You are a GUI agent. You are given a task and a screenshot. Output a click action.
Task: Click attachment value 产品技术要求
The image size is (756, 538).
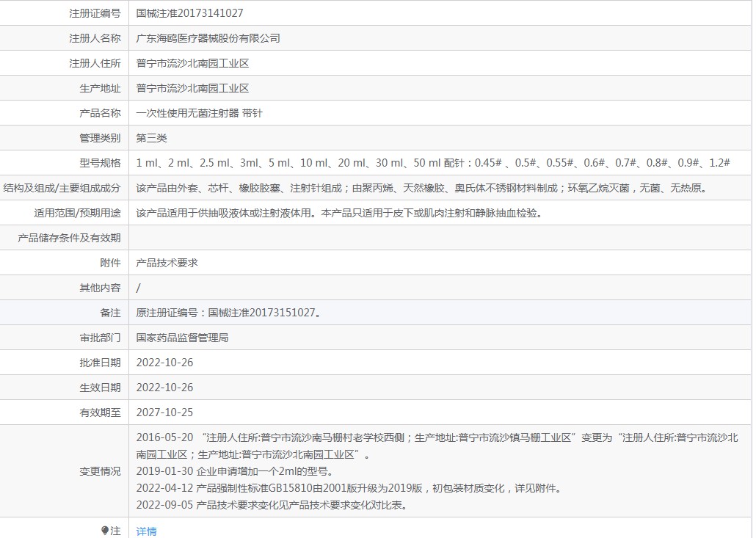tap(167, 263)
